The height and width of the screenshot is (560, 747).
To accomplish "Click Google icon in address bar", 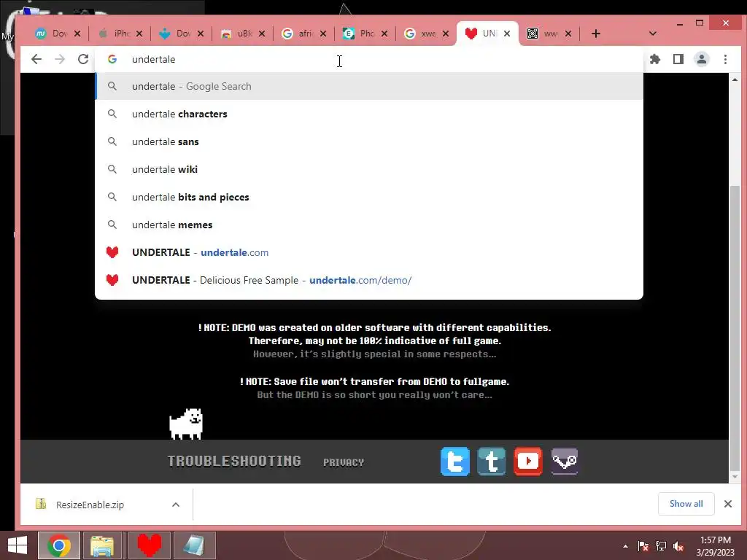I will point(112,59).
